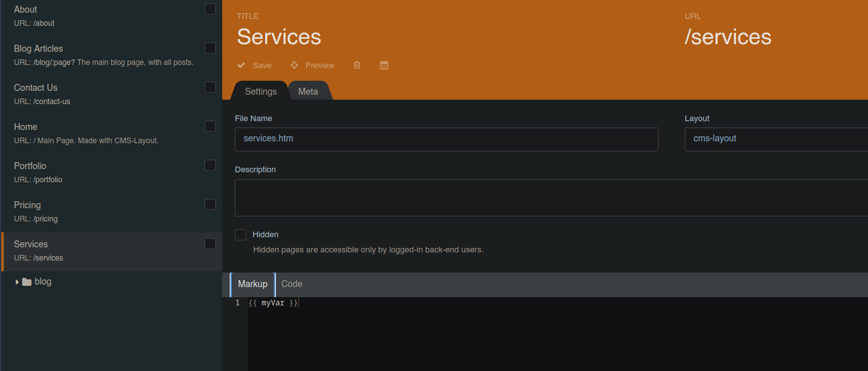The width and height of the screenshot is (868, 371).
Task: Switch to the Meta tab
Action: (308, 91)
